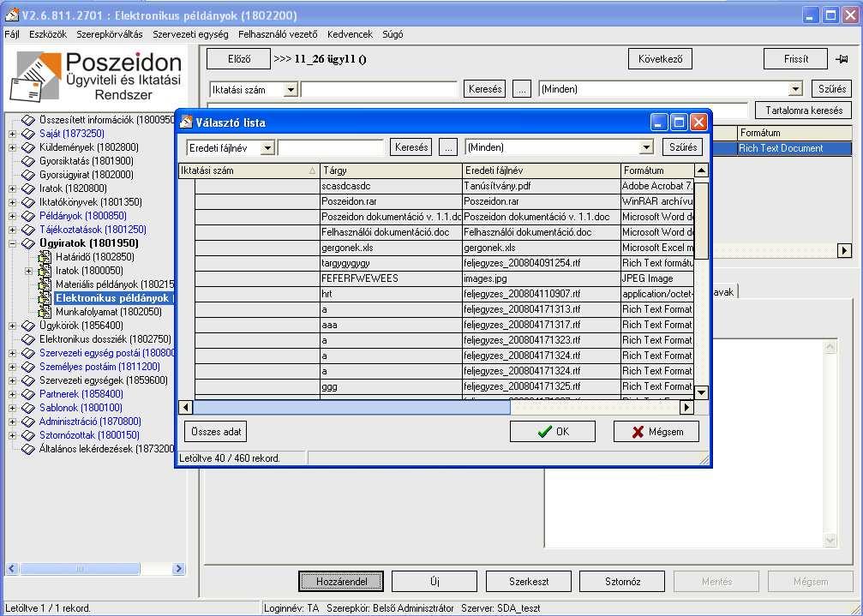
Task: Click the Határidő document icon
Action: pos(45,257)
